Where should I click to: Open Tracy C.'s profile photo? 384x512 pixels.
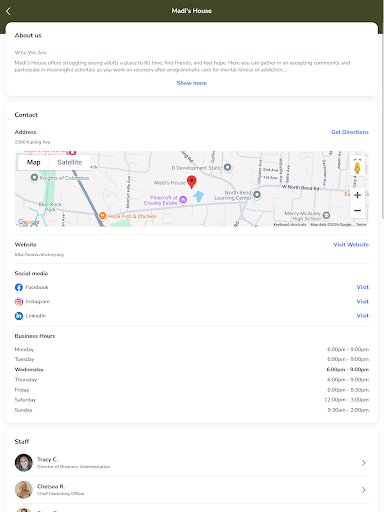24,463
